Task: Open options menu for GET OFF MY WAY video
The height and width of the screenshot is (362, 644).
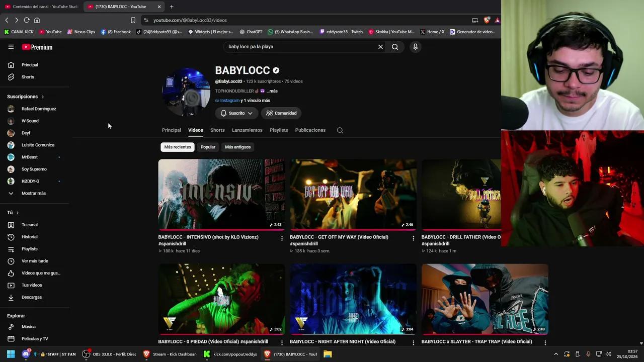Action: pos(414,238)
